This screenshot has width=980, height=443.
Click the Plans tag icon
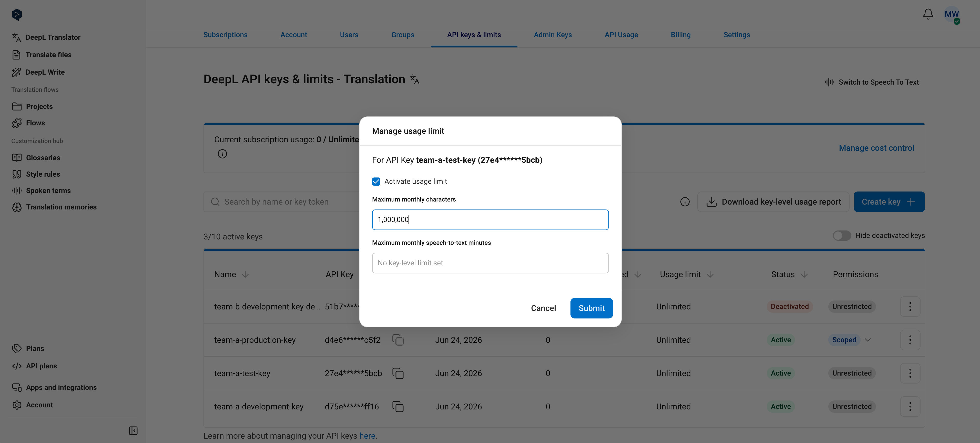tap(17, 349)
